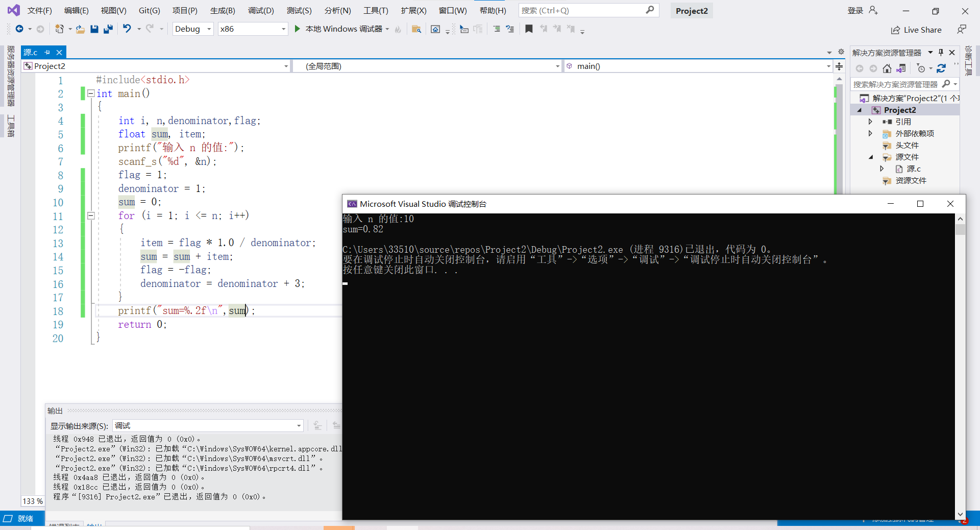Click the Undo arrow icon
The image size is (980, 530).
click(x=127, y=29)
